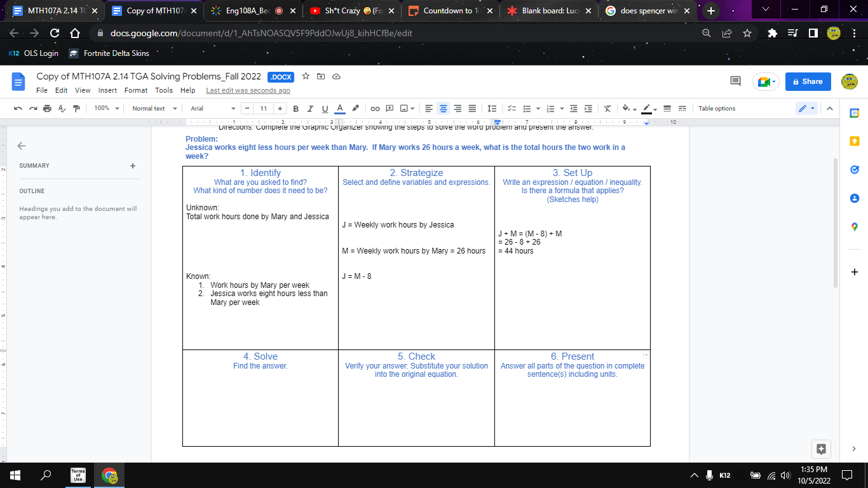Enable underline formatting
The image size is (868, 488).
tap(325, 108)
